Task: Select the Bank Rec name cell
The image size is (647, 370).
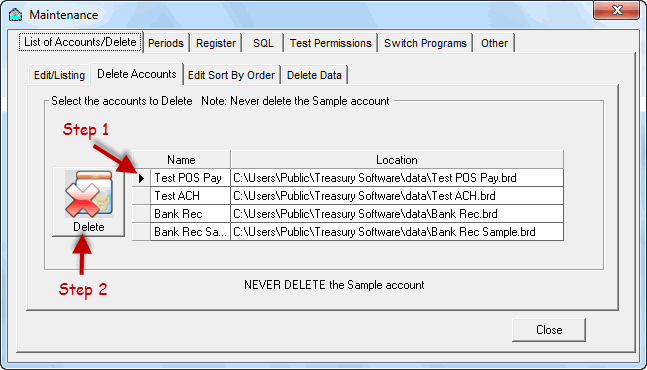Action: [190, 214]
